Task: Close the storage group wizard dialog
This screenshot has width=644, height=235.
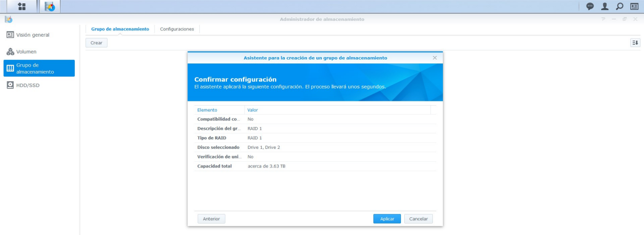Action: point(435,58)
